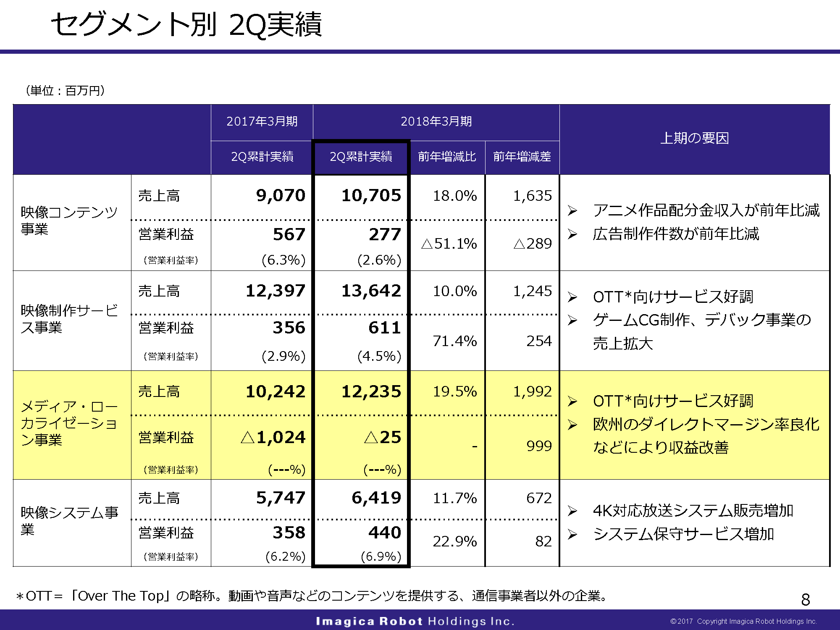
Task: Select the 10.0% cell
Action: 455,291
